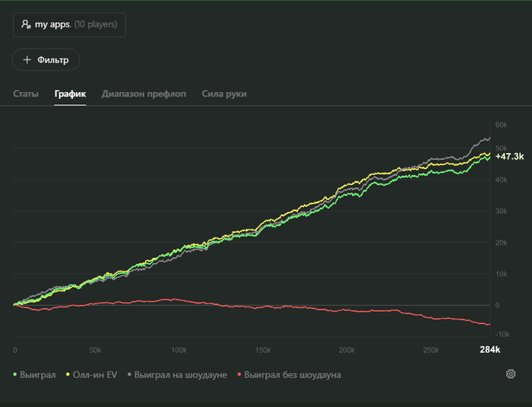Toggle the Выиграл series legend label
This screenshot has width=532, height=407.
click(x=37, y=375)
